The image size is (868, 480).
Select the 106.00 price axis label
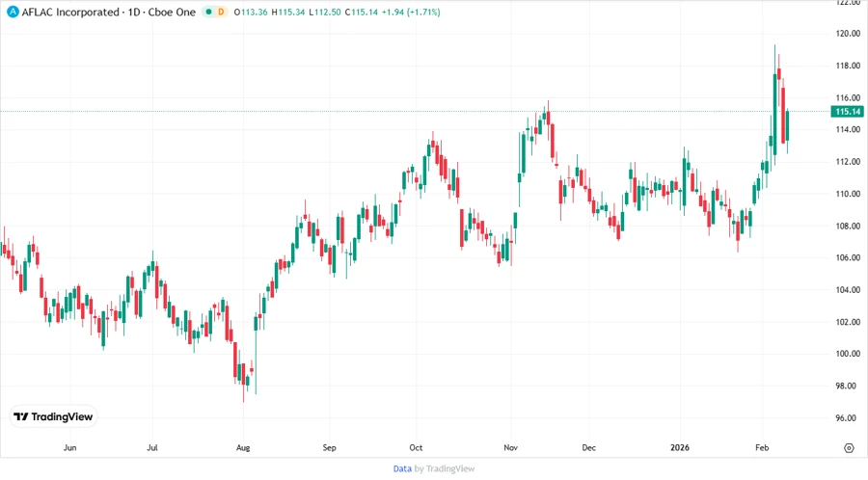(x=848, y=257)
